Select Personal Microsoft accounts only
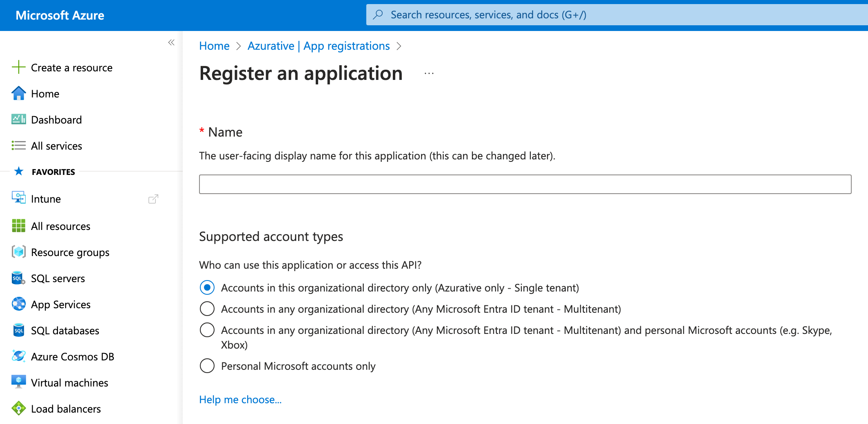 point(207,366)
